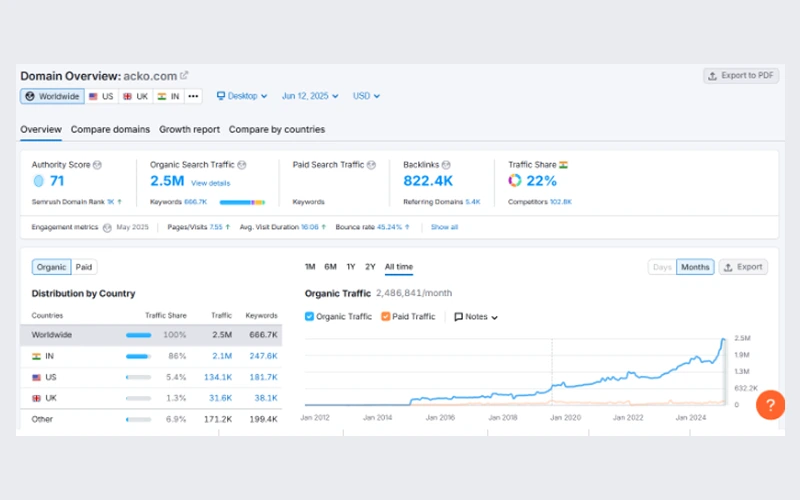Click the Export to PDF button

(x=740, y=75)
